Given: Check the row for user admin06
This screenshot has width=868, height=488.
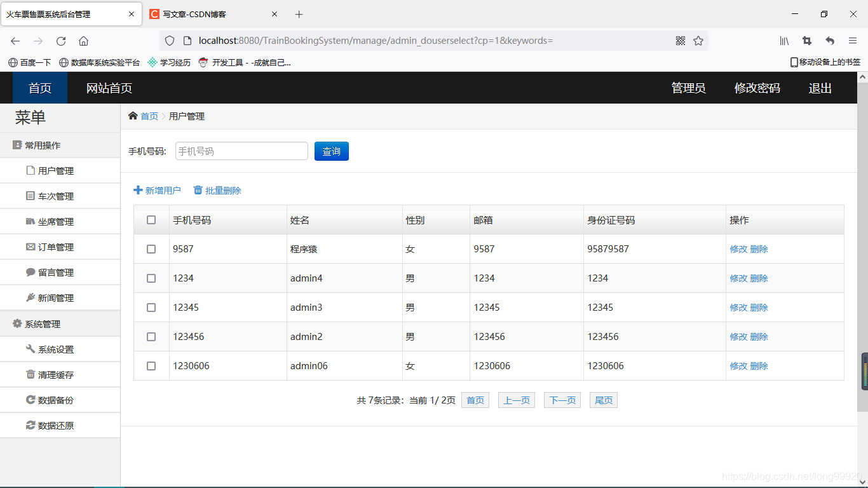Looking at the screenshot, I should 151,366.
